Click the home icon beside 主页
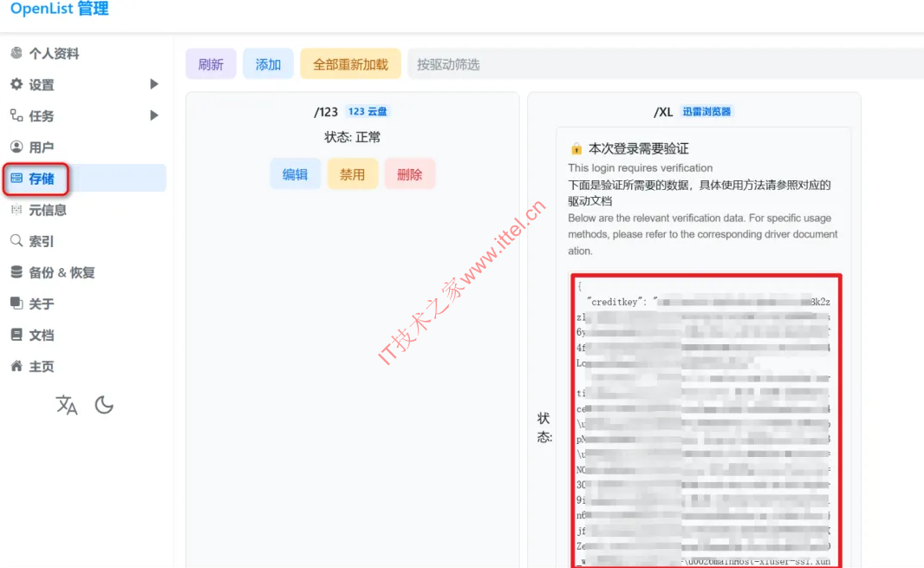 pyautogui.click(x=16, y=366)
